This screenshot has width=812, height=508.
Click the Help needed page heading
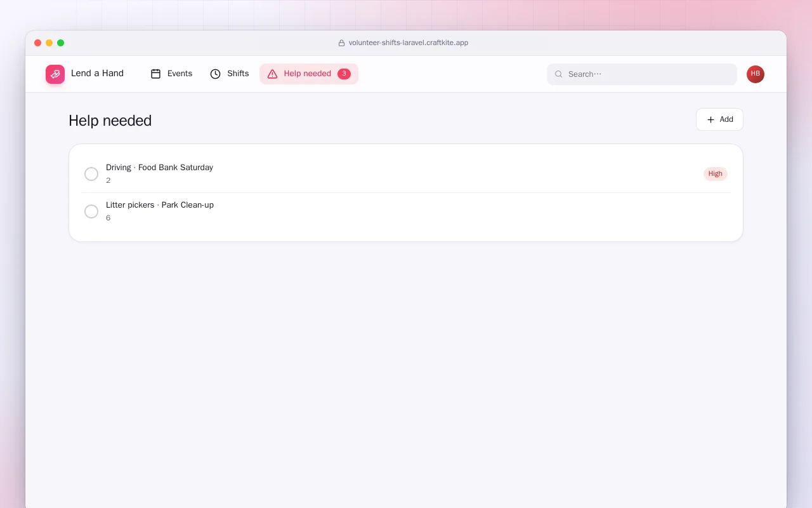[110, 121]
